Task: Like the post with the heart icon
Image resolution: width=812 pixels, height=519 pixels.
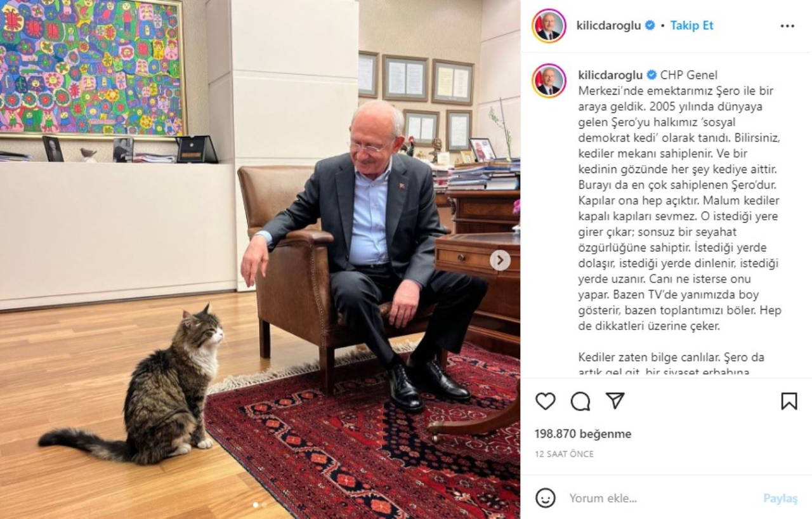Action: 545,401
